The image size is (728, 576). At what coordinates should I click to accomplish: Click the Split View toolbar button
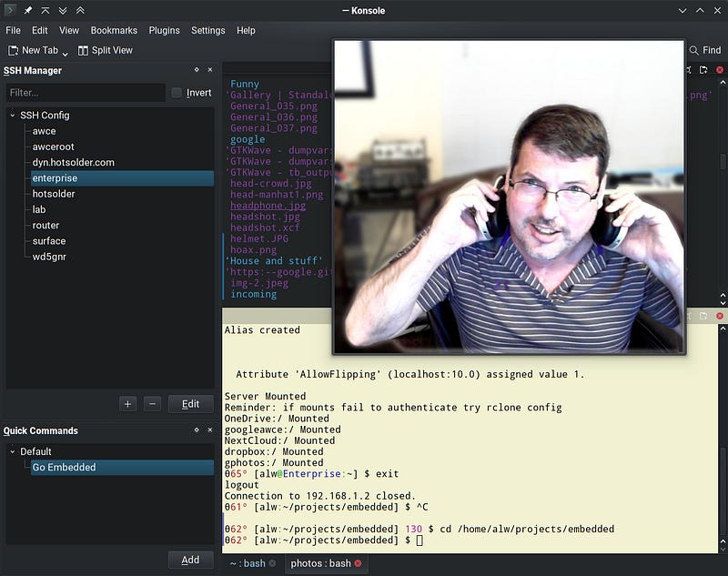click(106, 51)
